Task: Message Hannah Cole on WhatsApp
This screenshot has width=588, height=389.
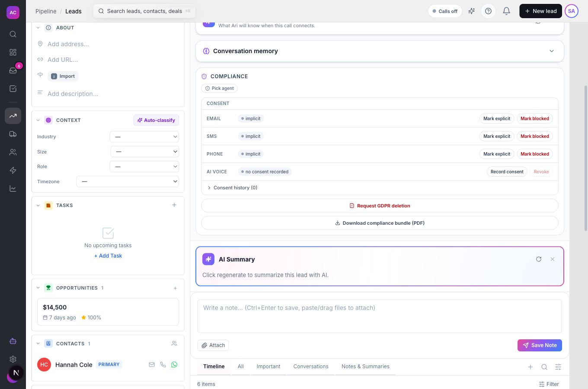Action: pos(174,365)
